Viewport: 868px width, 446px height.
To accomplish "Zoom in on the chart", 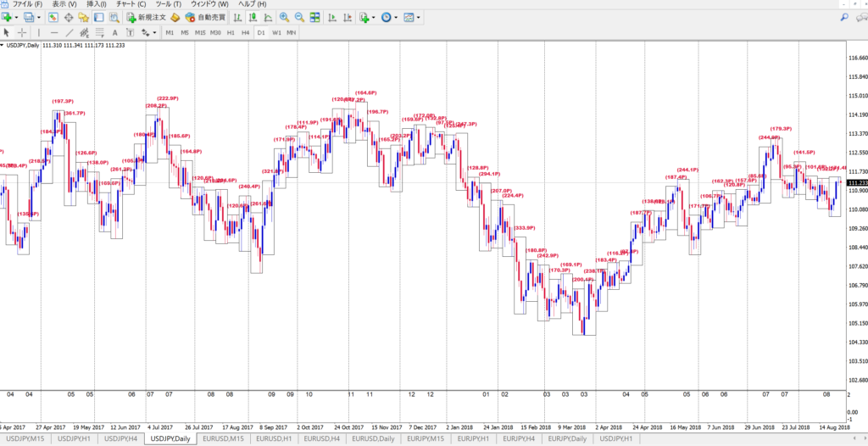I will (x=284, y=17).
